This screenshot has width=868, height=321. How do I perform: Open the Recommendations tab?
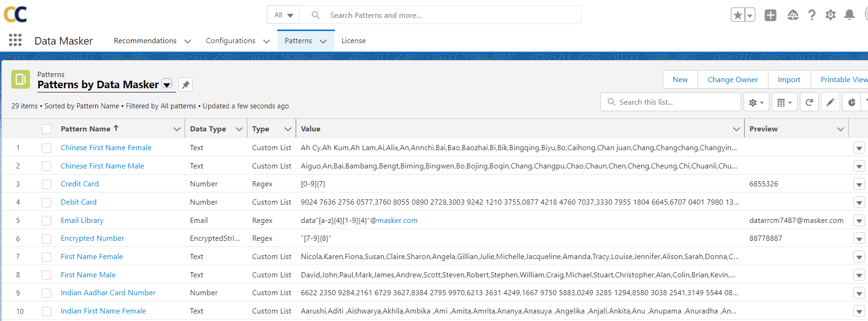[x=145, y=41]
